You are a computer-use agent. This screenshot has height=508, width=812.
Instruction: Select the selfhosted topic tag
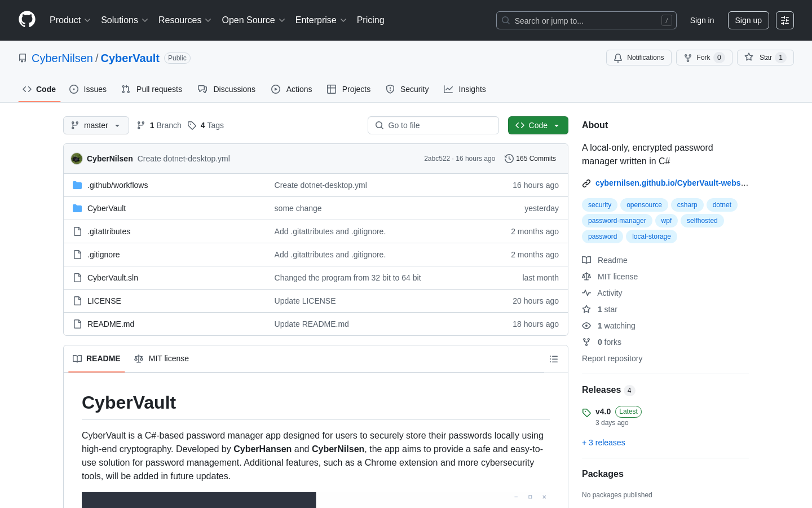click(x=702, y=221)
